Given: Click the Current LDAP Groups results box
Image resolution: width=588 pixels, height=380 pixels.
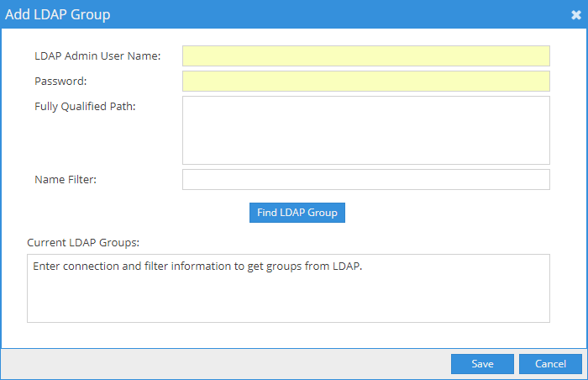Looking at the screenshot, I should (288, 288).
